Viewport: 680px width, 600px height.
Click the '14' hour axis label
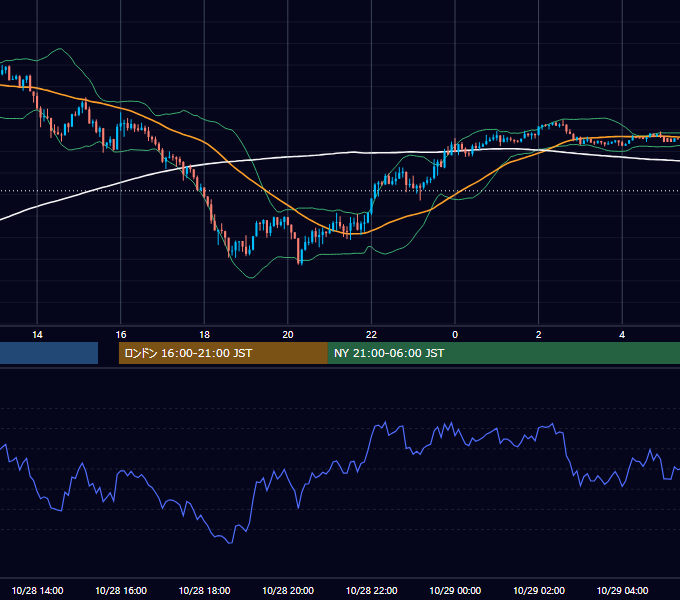37,335
